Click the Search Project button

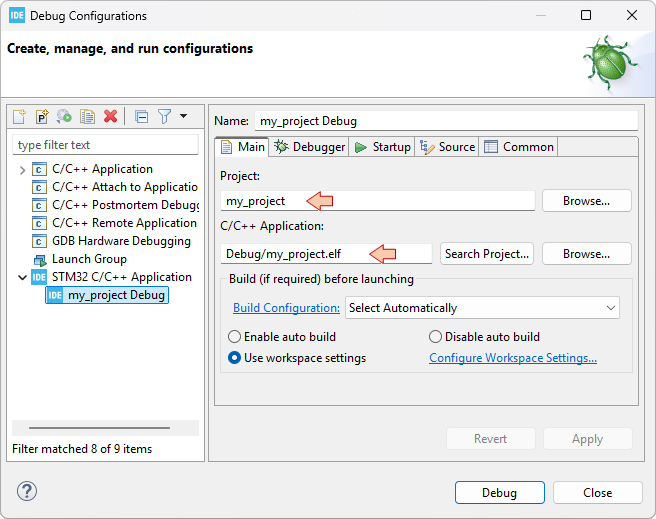(x=487, y=254)
